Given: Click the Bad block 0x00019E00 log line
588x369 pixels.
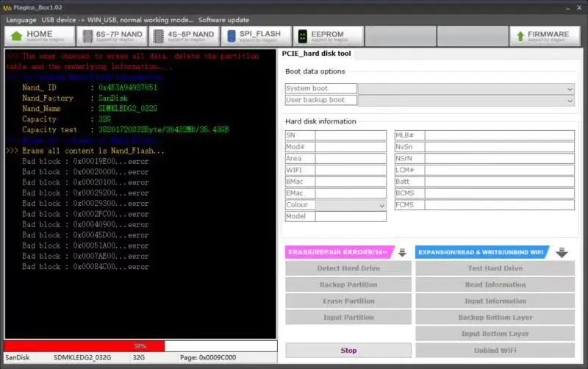Looking at the screenshot, I should point(85,162).
